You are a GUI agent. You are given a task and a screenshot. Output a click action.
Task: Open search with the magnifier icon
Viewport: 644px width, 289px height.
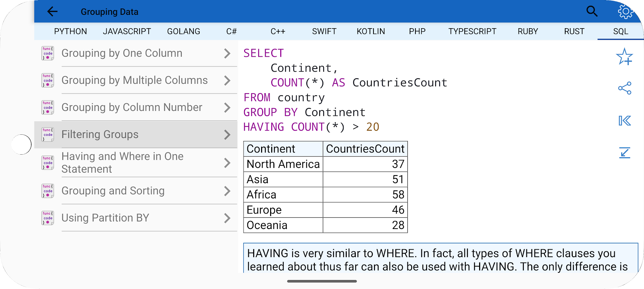(592, 12)
